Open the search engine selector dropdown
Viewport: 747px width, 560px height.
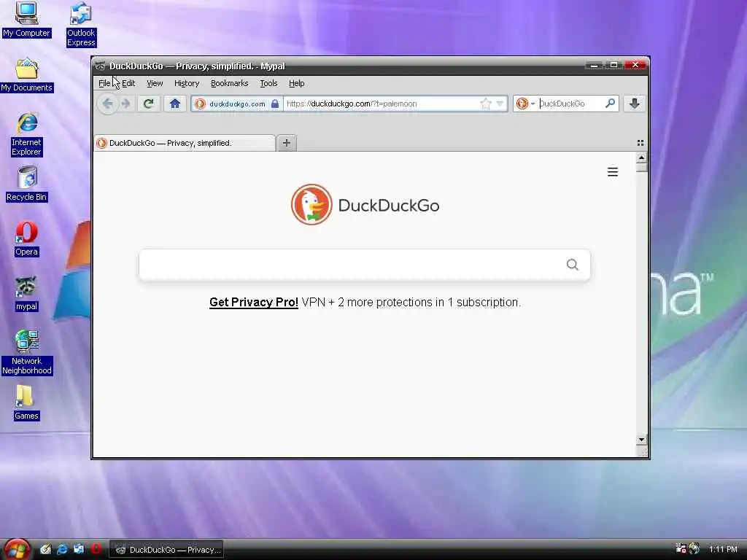tap(525, 104)
